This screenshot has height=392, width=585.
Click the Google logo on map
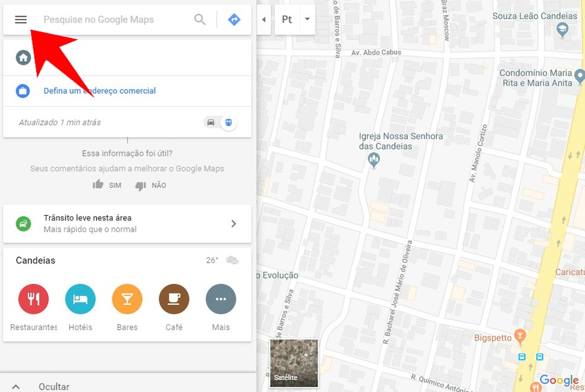[559, 380]
